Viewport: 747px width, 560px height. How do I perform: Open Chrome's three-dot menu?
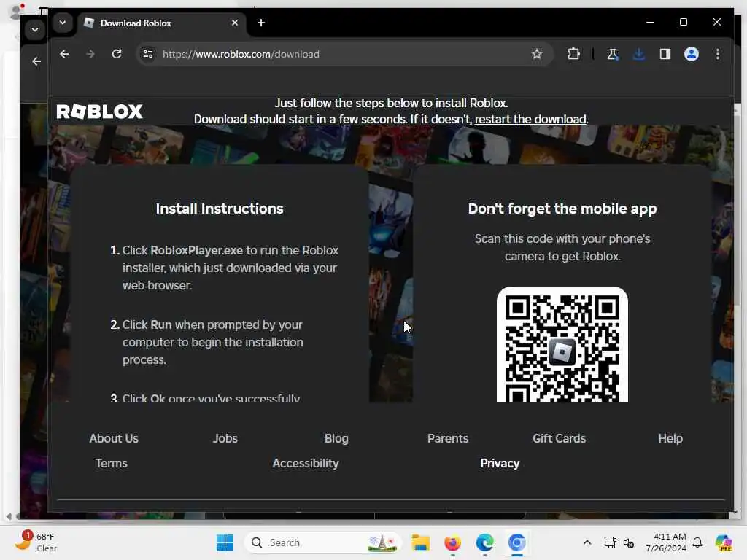point(718,54)
